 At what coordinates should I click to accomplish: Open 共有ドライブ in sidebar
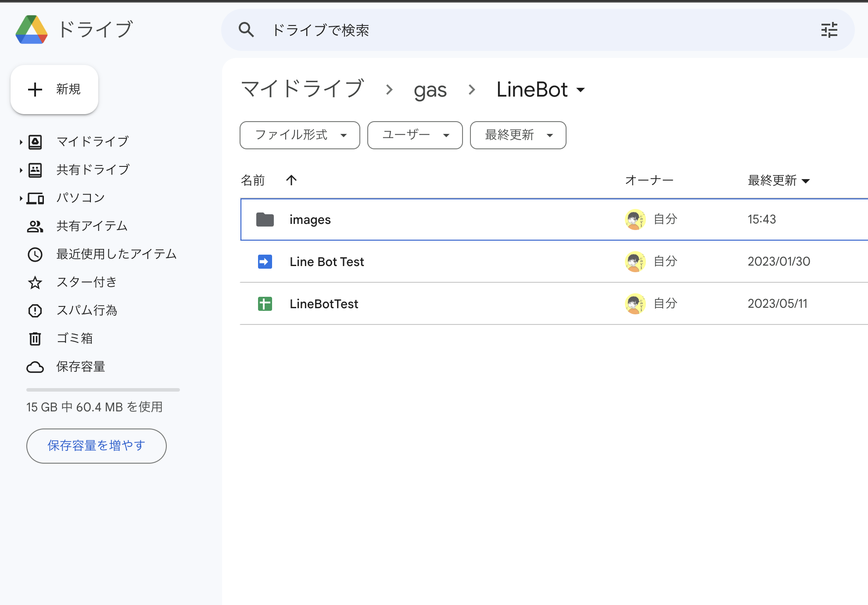(93, 170)
